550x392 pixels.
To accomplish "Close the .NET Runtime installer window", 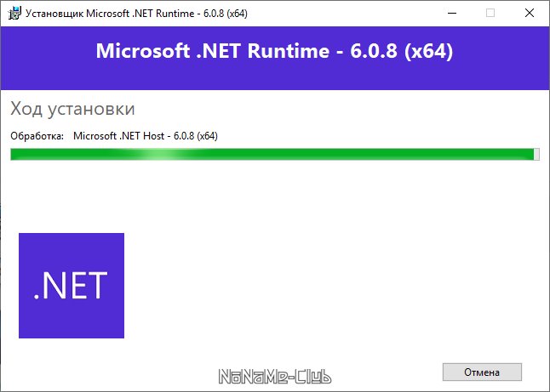I will [529, 13].
